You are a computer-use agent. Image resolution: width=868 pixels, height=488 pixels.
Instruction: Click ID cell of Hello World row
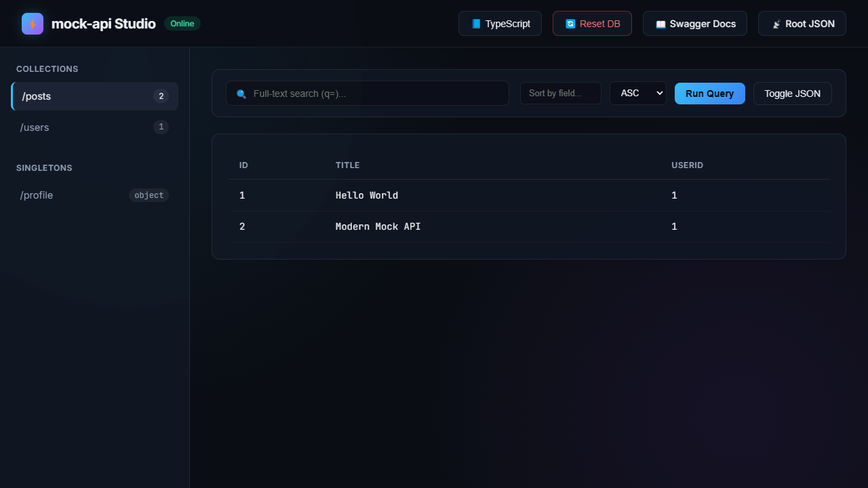pos(242,195)
